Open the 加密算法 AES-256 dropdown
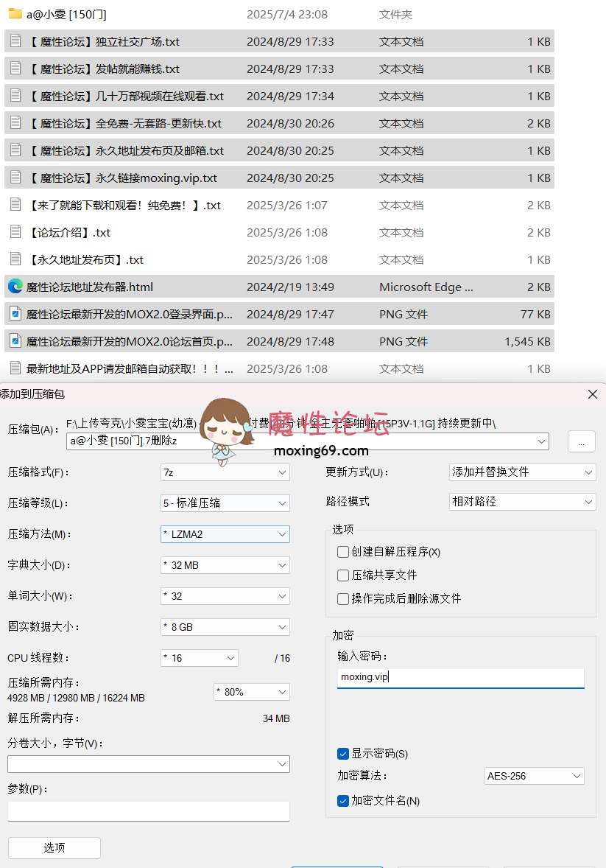606x868 pixels. [535, 776]
